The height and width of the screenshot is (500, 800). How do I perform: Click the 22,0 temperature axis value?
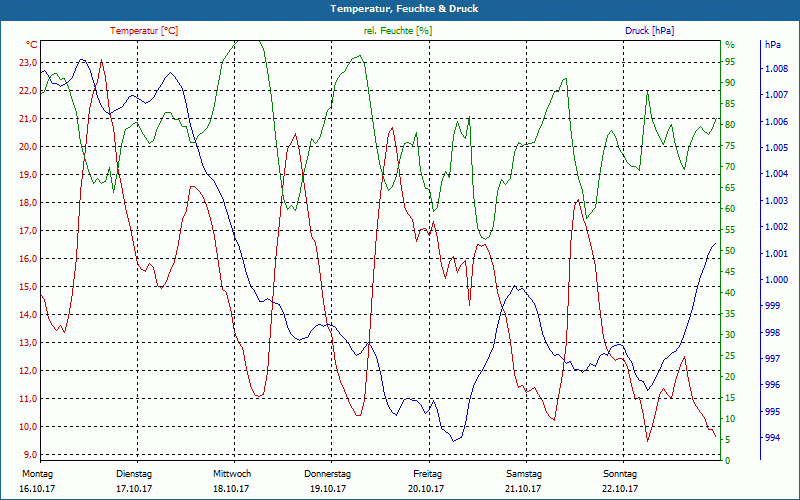pos(28,91)
